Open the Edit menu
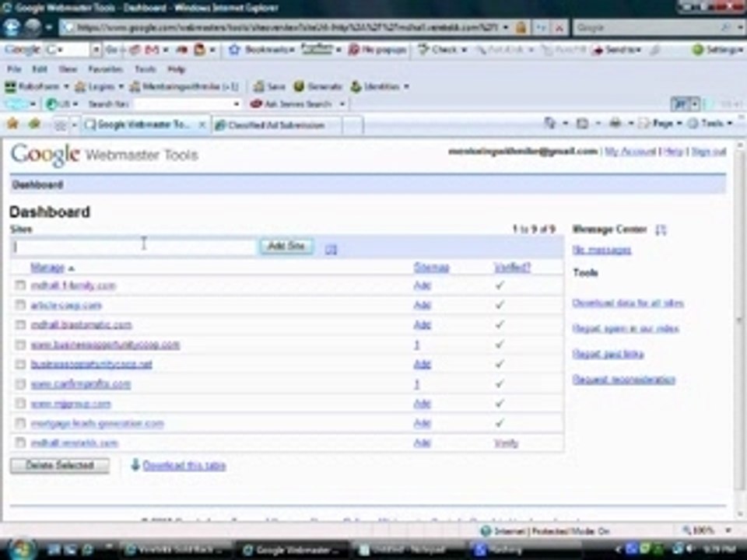 coord(40,69)
